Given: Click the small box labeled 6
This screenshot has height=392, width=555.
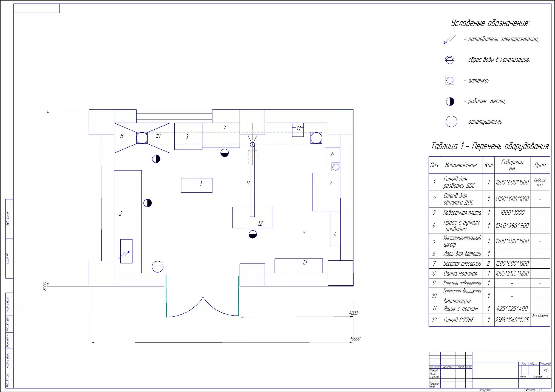Looking at the screenshot, I should [x=332, y=155].
